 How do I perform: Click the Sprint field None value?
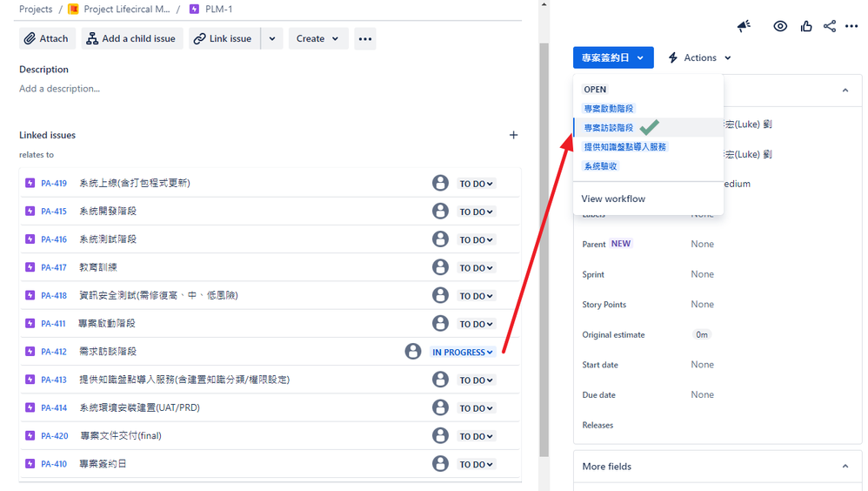(702, 274)
